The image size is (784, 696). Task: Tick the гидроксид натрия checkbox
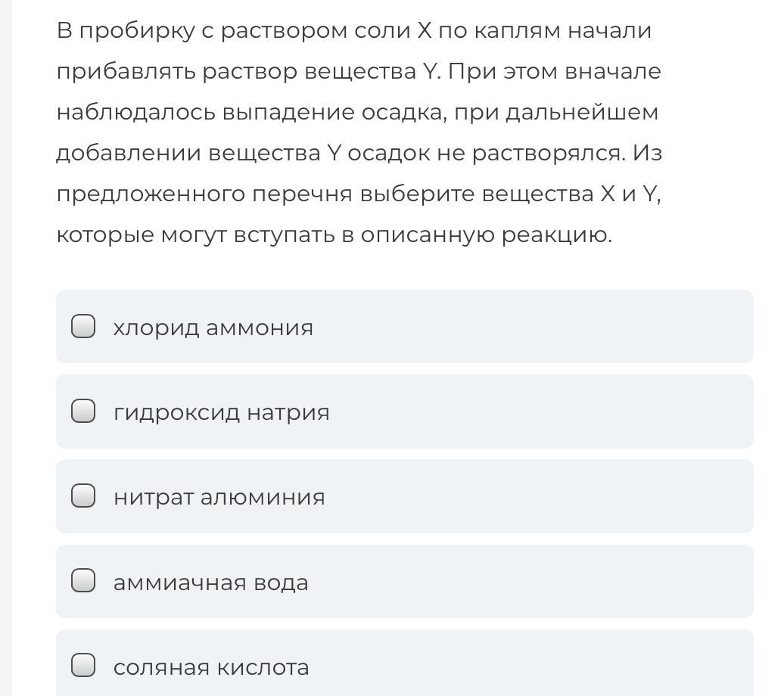83,411
